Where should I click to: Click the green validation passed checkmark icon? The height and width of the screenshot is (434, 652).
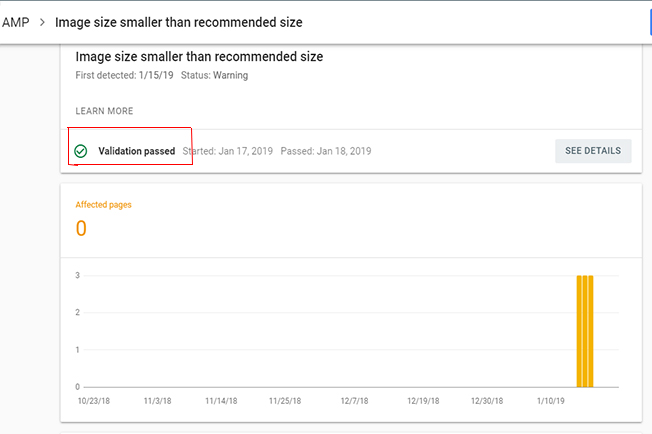coord(81,151)
